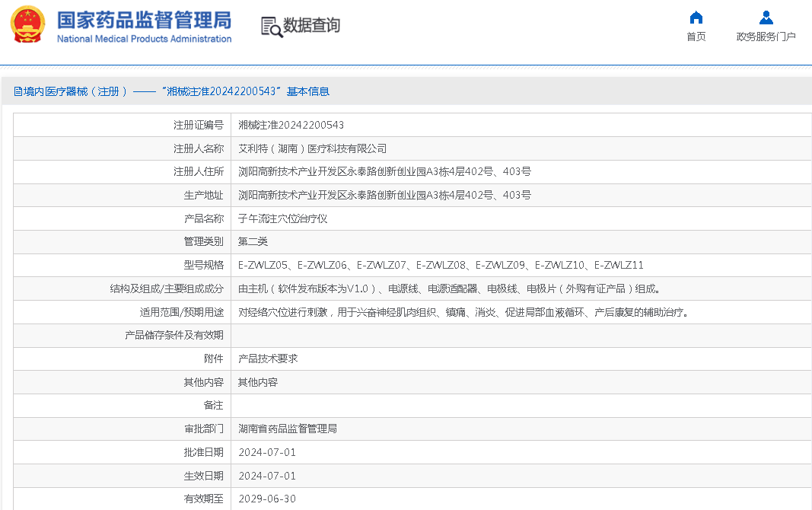Viewport: 812px width, 510px height.
Task: Open the 其他内容 value link
Action: [258, 382]
